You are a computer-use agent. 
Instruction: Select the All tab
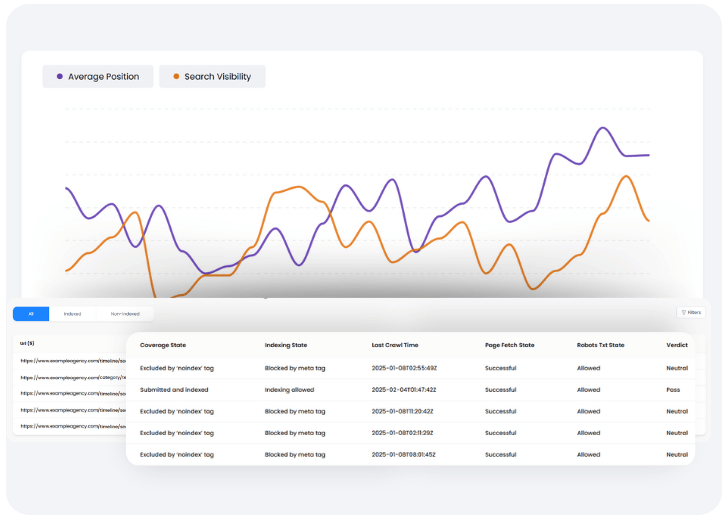tap(31, 314)
